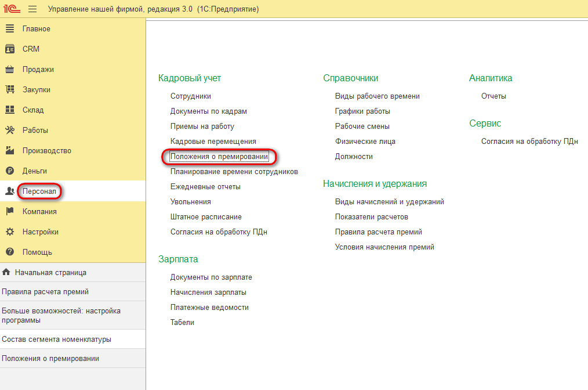Click the Главное section icon
This screenshot has width=588, height=390.
click(x=10, y=28)
